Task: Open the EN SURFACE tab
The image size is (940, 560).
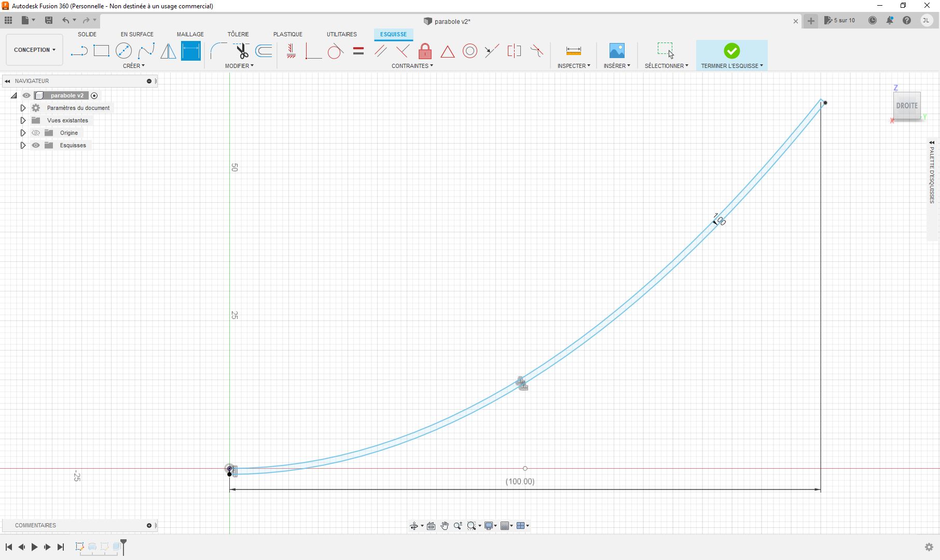Action: tap(137, 34)
